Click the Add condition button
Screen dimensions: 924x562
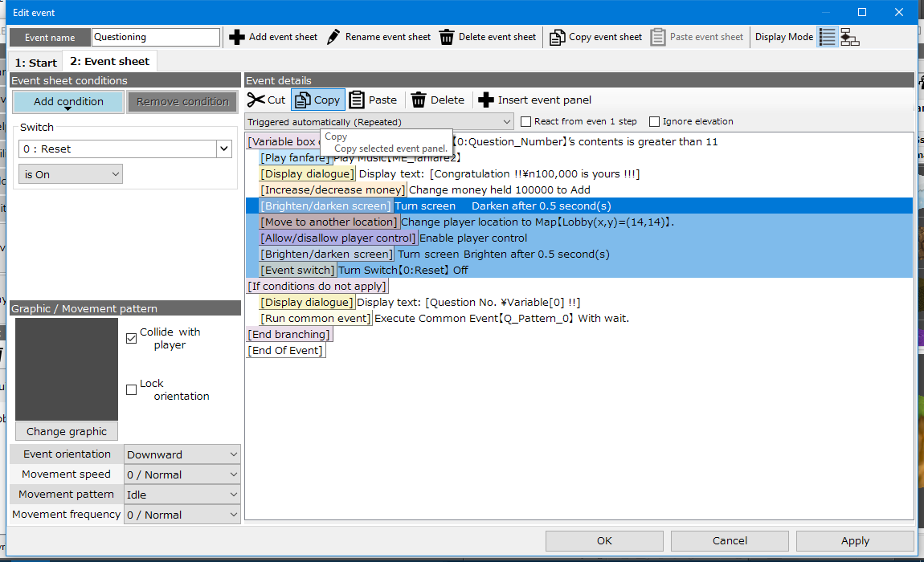tap(68, 101)
